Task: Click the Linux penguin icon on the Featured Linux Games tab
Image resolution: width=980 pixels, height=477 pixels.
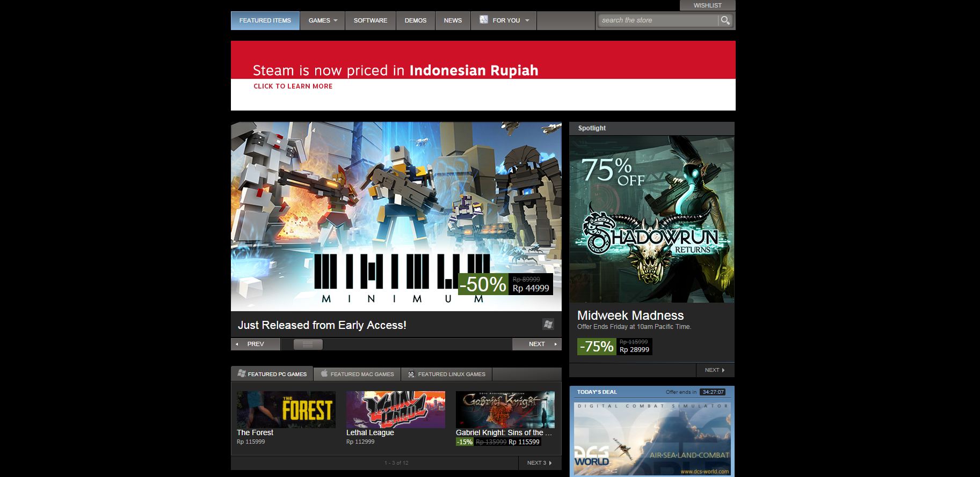Action: (411, 374)
